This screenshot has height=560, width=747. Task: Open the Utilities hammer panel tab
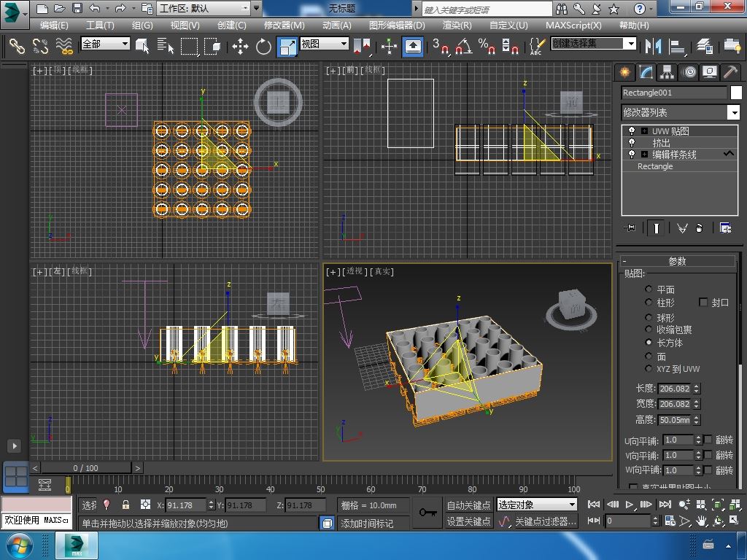click(x=730, y=72)
